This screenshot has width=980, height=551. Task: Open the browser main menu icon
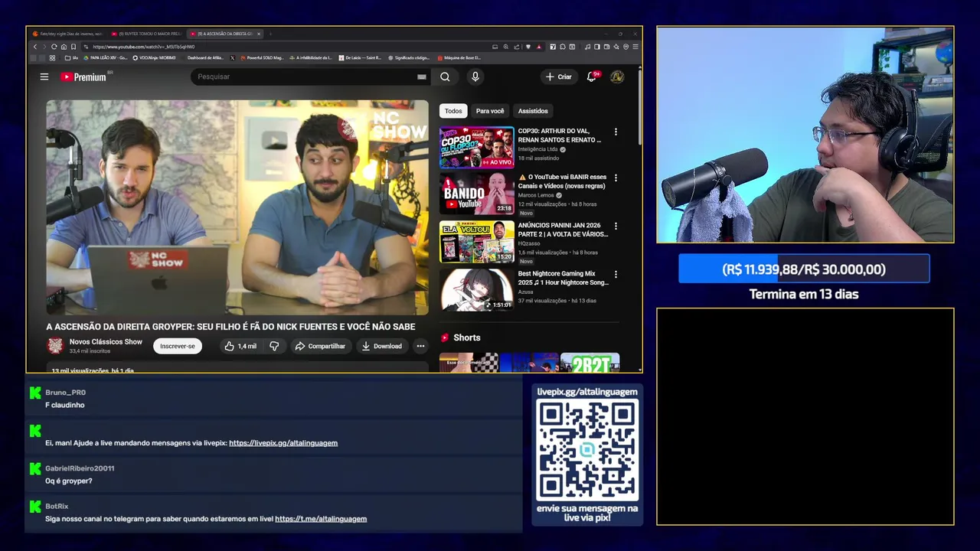[x=635, y=47]
